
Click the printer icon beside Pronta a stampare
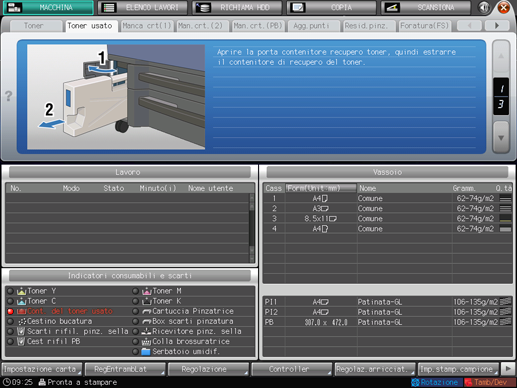[42, 382]
